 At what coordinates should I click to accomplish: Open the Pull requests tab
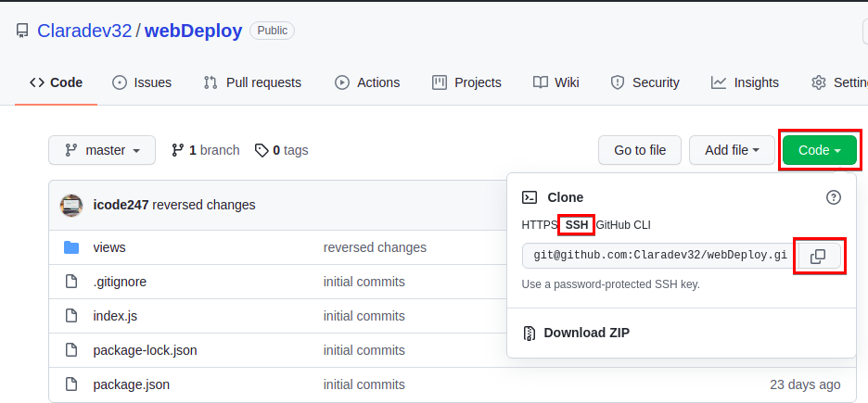pos(252,83)
